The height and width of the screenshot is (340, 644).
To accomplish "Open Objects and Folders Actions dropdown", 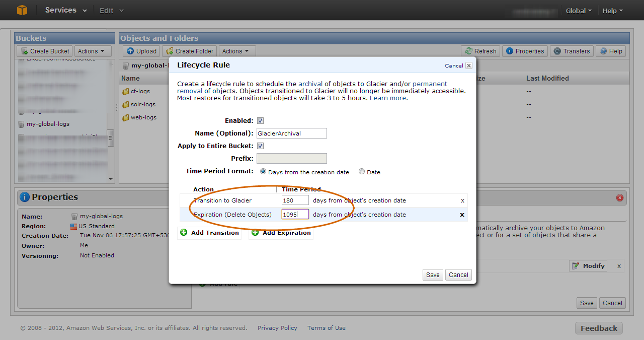I will click(x=237, y=51).
